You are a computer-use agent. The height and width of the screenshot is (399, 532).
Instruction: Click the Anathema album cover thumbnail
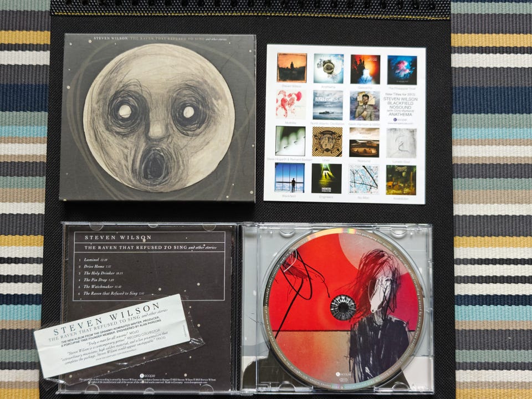[329, 68]
